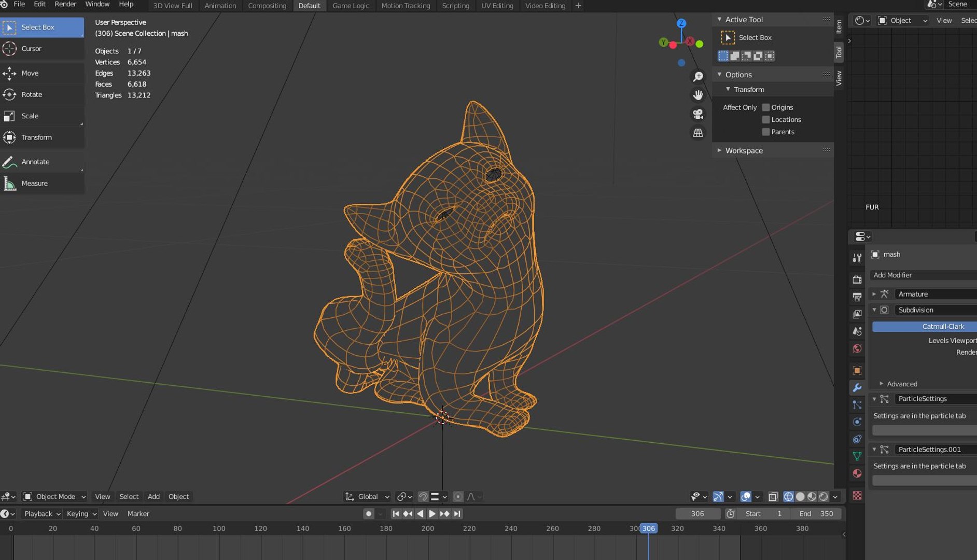Collapse the Subdivision modifier
This screenshot has width=977, height=560.
point(874,310)
